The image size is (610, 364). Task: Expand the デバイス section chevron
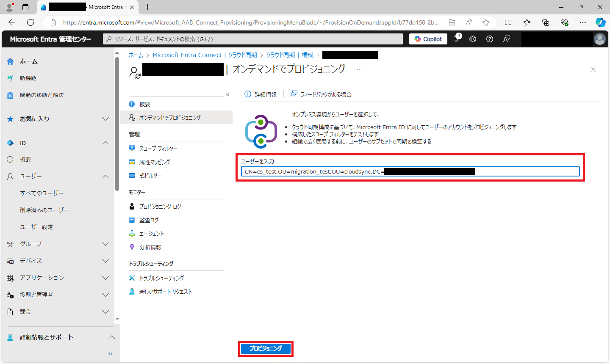[x=105, y=261]
